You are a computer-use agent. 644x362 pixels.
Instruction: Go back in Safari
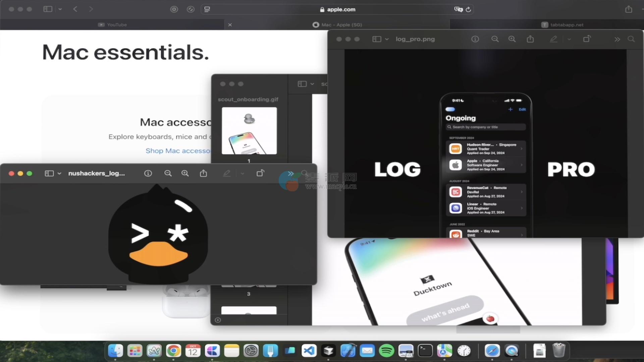pyautogui.click(x=75, y=9)
